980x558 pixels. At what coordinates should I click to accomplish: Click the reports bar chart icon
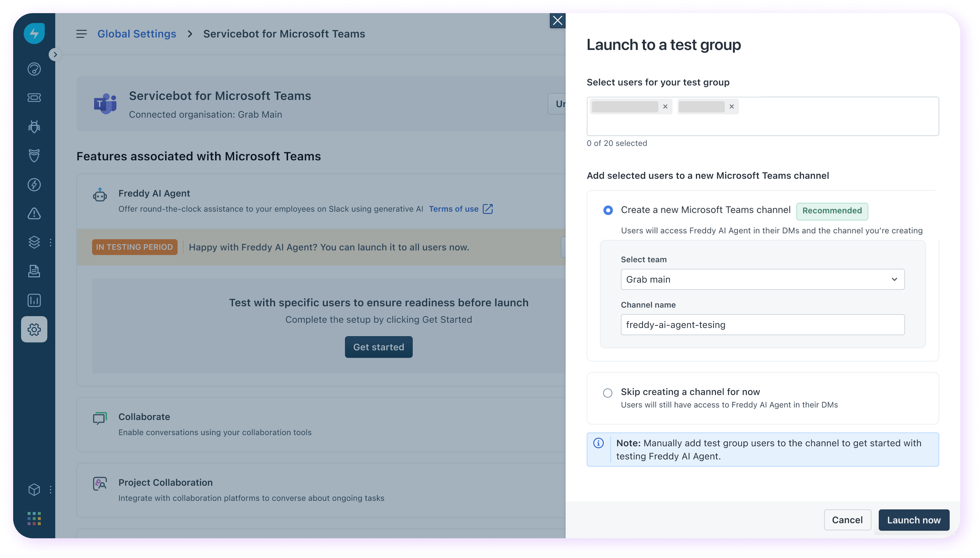tap(34, 300)
